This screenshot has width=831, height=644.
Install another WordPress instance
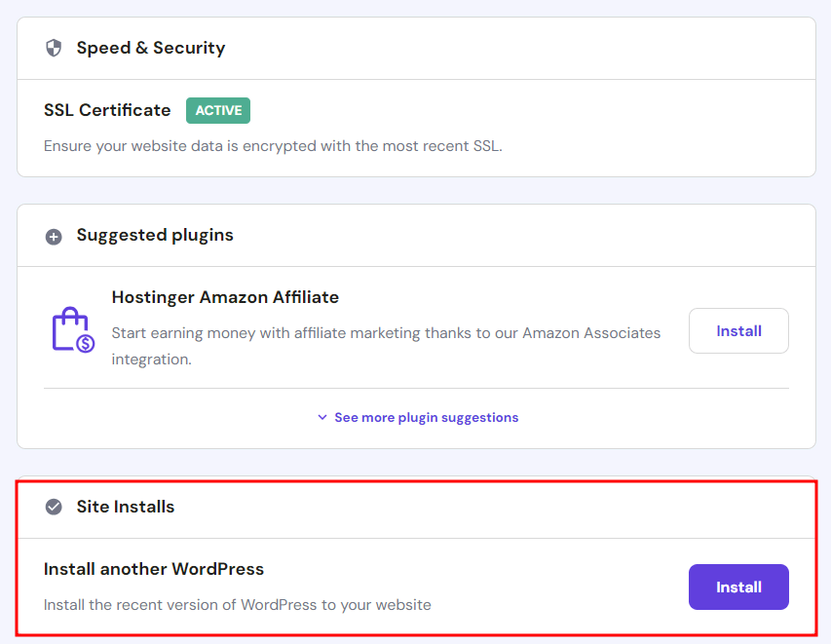[x=738, y=587]
